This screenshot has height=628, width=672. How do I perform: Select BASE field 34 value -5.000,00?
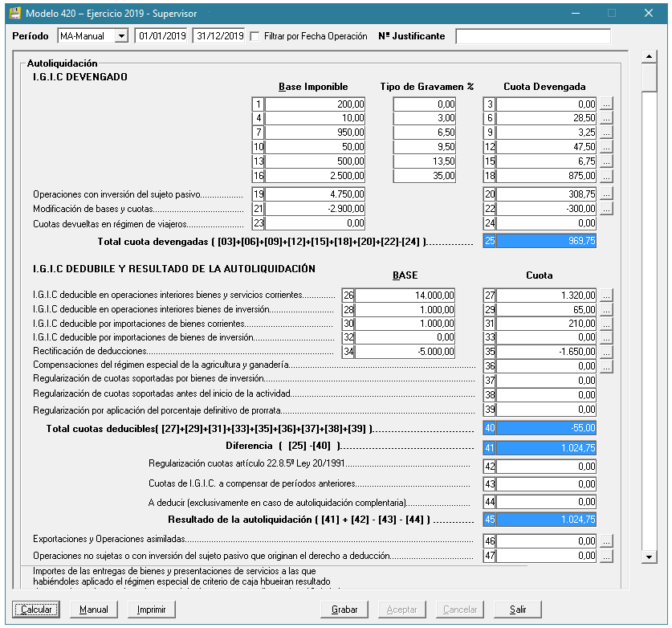click(405, 352)
